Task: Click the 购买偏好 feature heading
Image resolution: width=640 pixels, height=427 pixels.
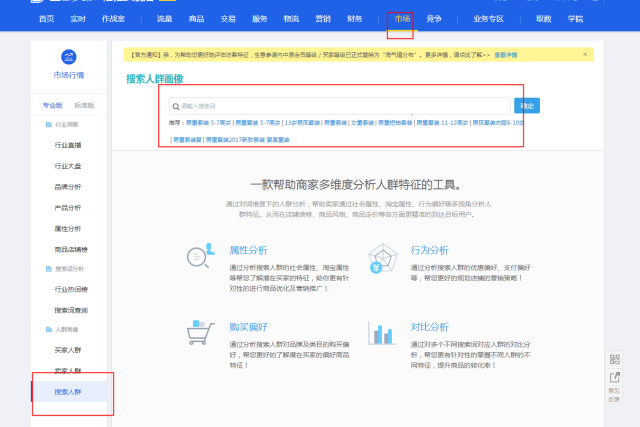Action: 249,327
